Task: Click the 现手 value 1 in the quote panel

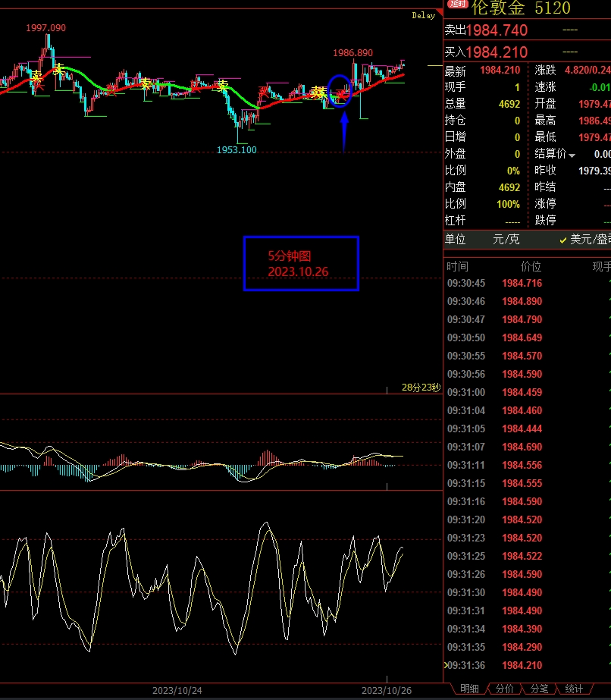Action: coord(517,87)
